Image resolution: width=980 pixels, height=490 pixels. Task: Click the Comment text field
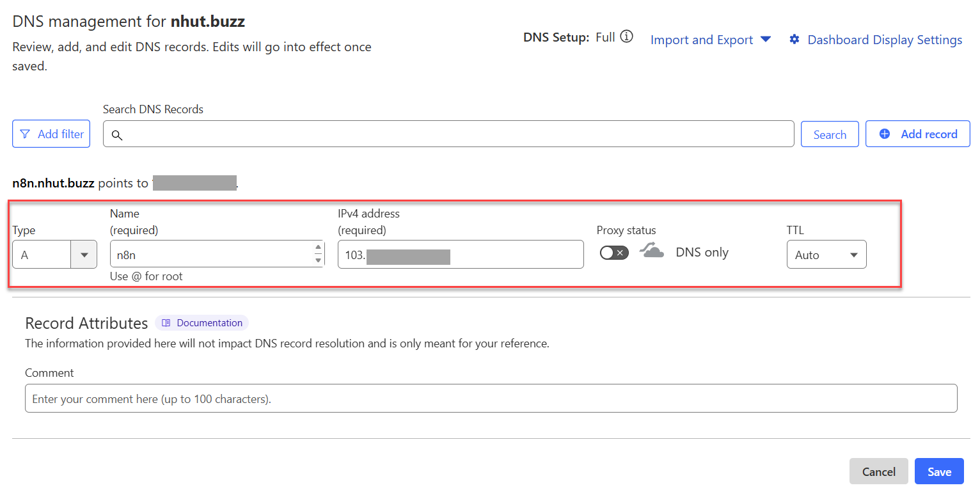491,399
